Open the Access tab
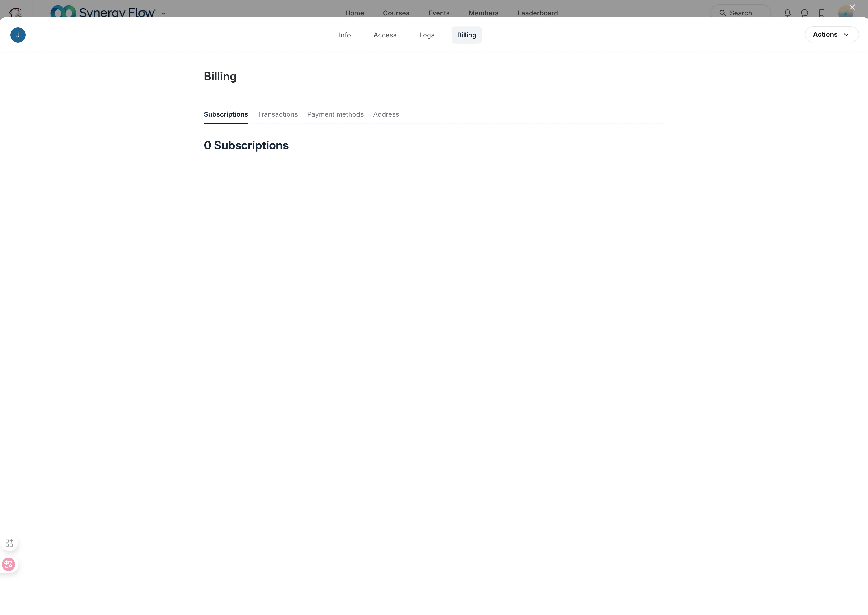Viewport: 868px width, 615px height. [385, 35]
